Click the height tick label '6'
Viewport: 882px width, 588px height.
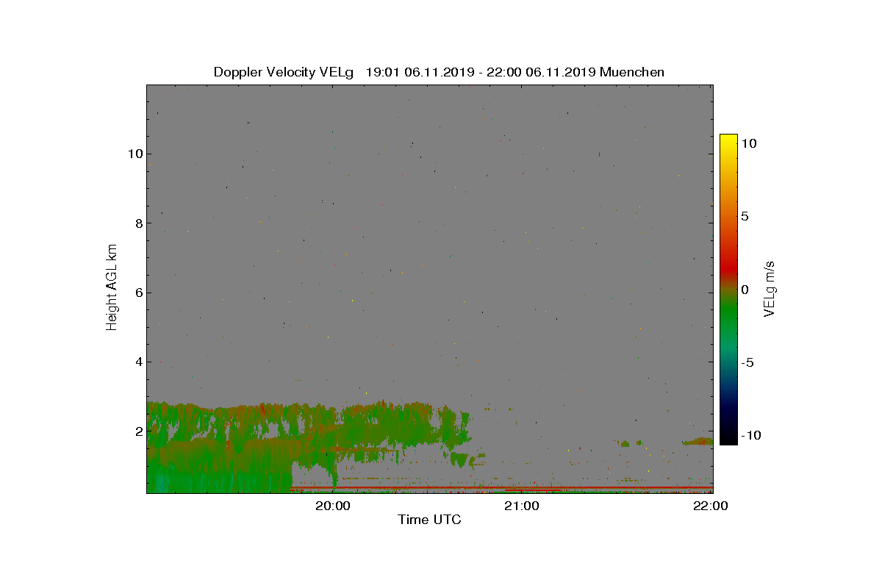click(x=137, y=292)
